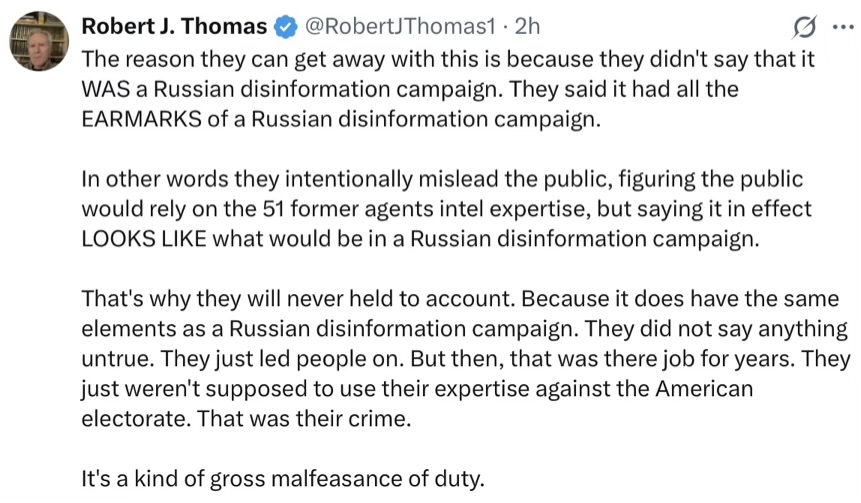The height and width of the screenshot is (503, 861).
Task: Click the final line about gross malfeasance
Action: [x=283, y=478]
